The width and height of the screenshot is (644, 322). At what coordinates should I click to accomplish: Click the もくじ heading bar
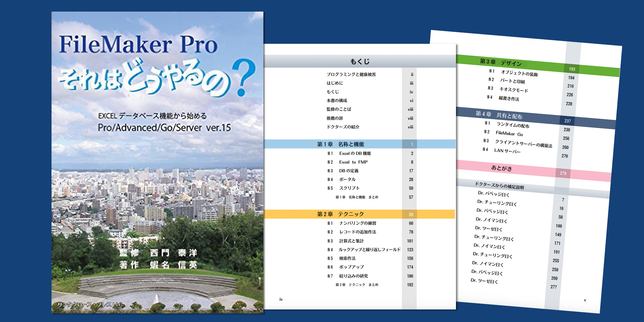click(360, 62)
